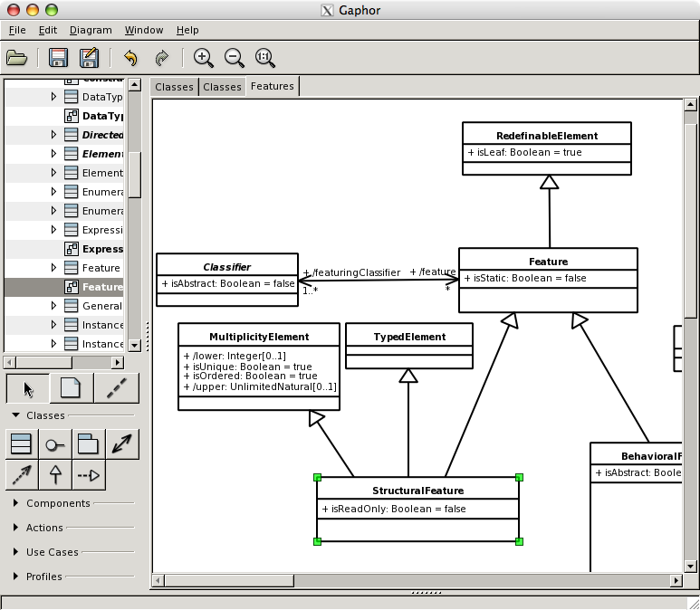Image resolution: width=700 pixels, height=610 pixels.
Task: Click the isStatic attribute of Feature
Action: click(525, 278)
